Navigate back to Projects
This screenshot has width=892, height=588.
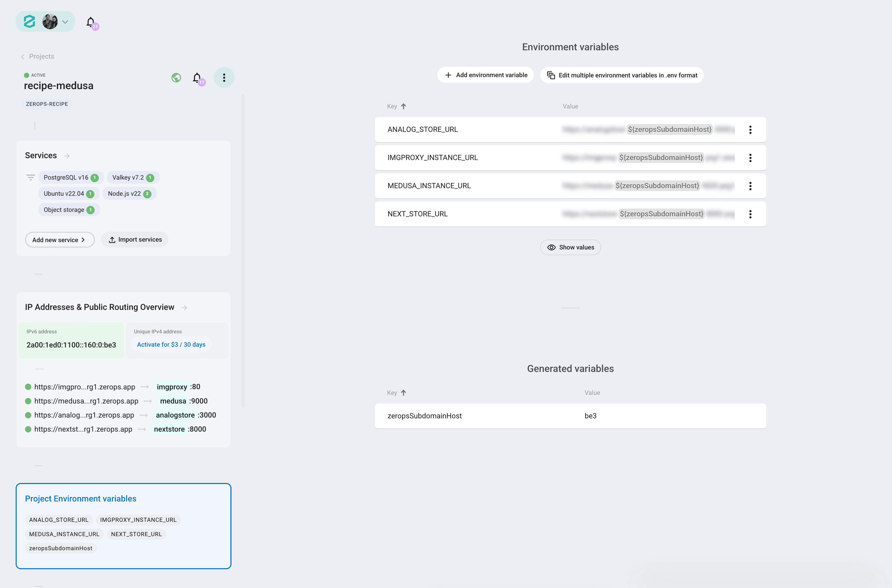coord(41,56)
